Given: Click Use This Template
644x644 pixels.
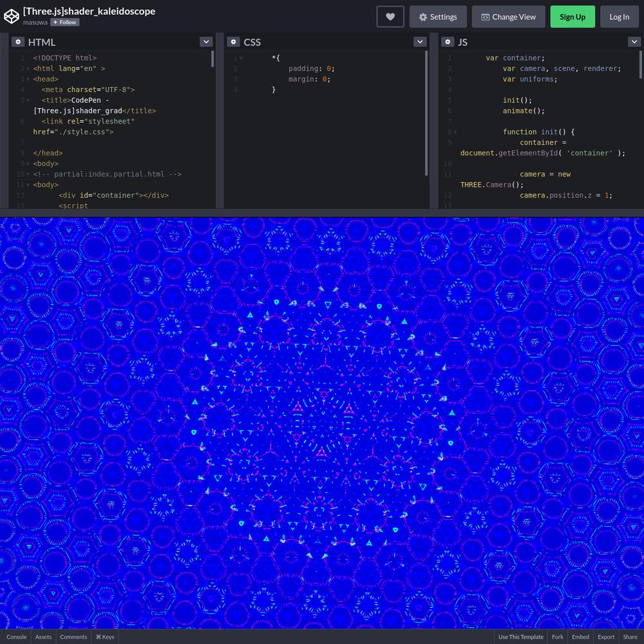Looking at the screenshot, I should point(521,637).
